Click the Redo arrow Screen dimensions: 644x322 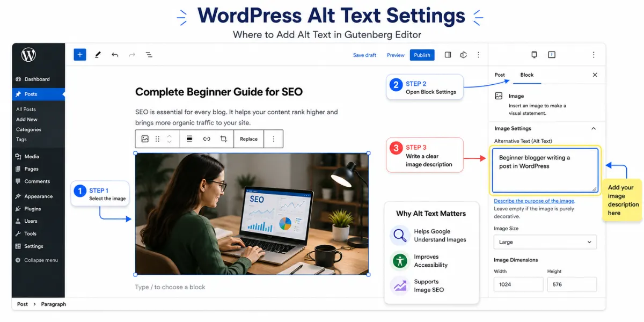point(132,55)
